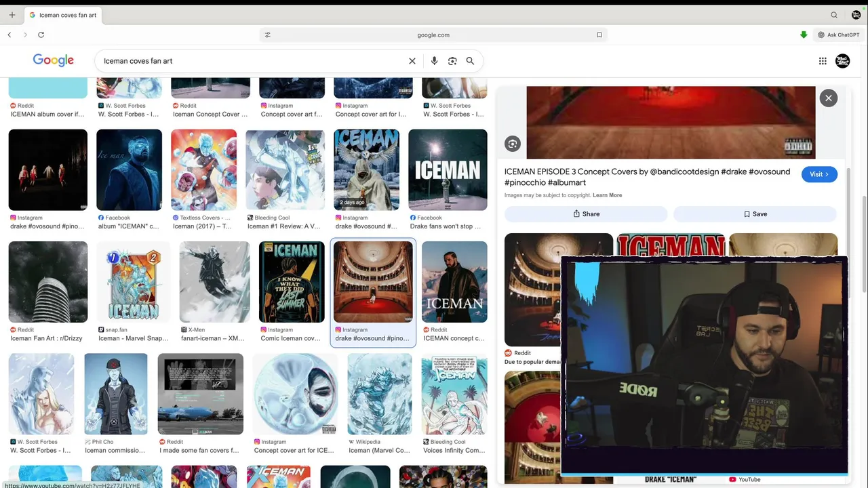Open Google apps grid icon
This screenshot has height=488, width=868.
click(823, 61)
